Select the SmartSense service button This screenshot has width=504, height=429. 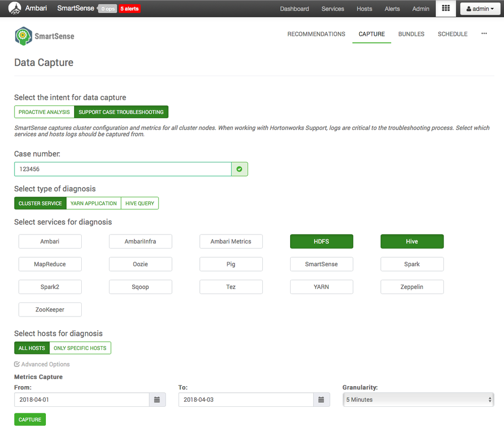click(x=321, y=264)
